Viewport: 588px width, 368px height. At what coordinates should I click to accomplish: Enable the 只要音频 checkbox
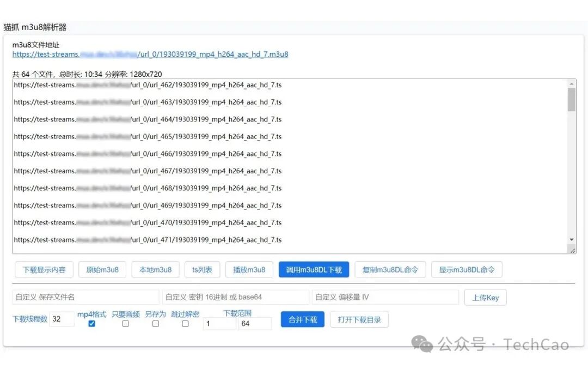coord(126,324)
